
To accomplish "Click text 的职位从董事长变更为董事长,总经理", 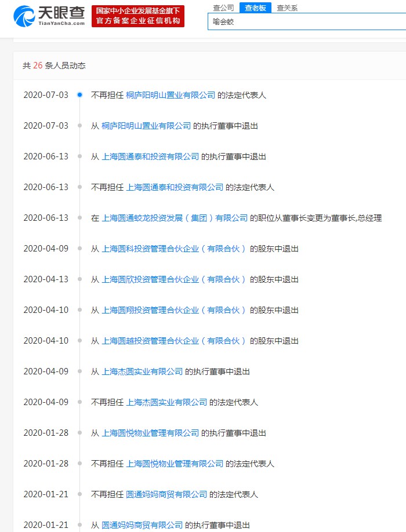I will [316, 218].
